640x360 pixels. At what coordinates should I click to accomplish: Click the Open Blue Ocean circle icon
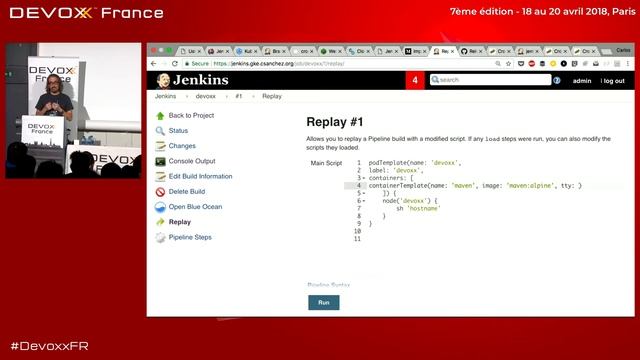click(160, 207)
